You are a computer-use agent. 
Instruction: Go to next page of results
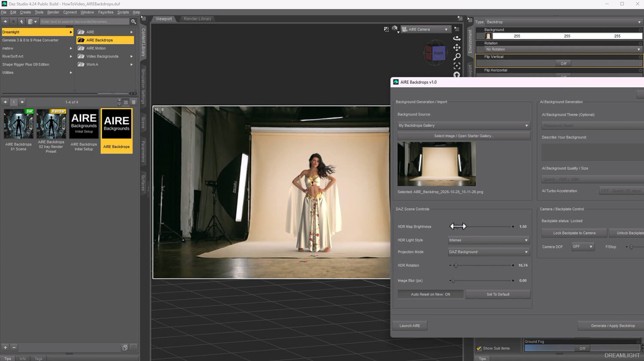pos(22,102)
